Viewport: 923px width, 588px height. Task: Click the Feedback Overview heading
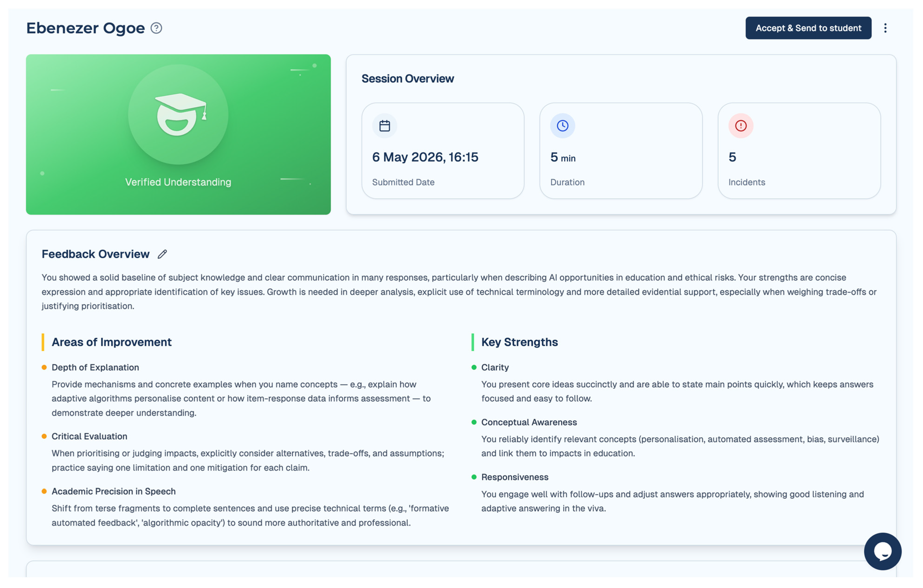click(95, 254)
